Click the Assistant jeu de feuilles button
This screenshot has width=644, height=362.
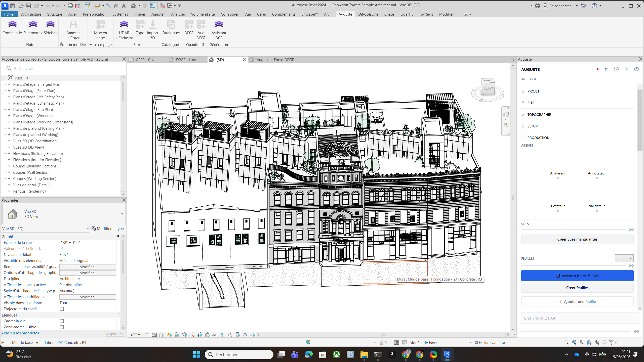click(x=577, y=276)
